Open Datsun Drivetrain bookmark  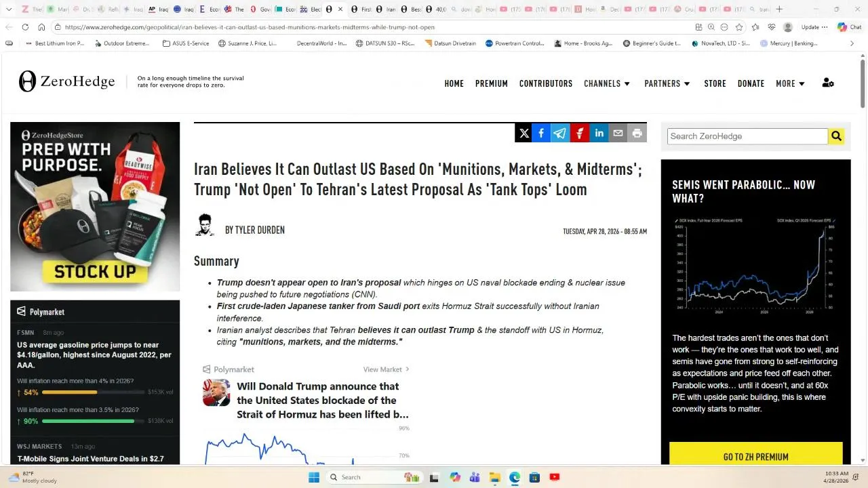point(450,43)
